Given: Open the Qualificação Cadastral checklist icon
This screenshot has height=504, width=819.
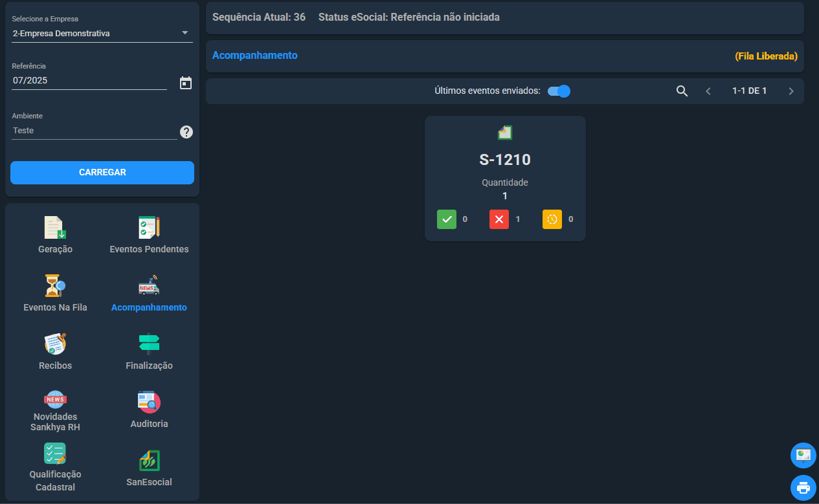Looking at the screenshot, I should pyautogui.click(x=55, y=454).
